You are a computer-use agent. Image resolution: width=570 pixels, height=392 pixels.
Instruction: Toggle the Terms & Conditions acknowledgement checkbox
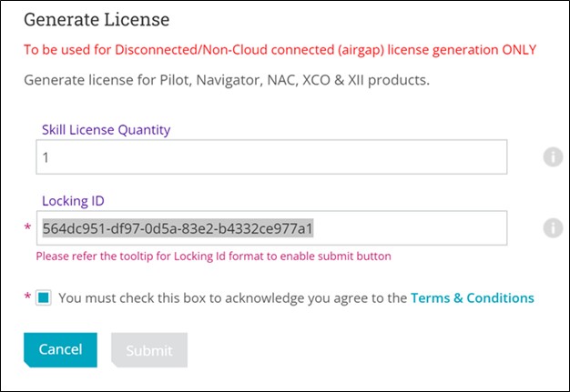tap(44, 297)
